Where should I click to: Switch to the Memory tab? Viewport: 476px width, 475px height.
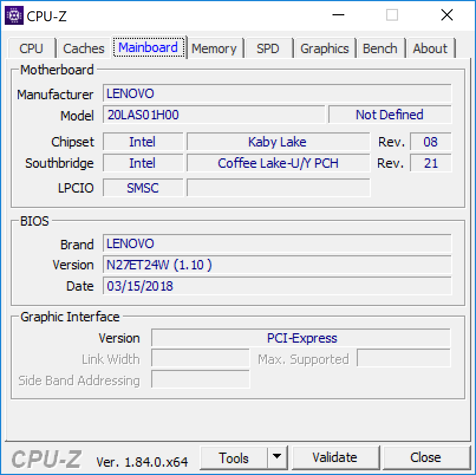(214, 48)
